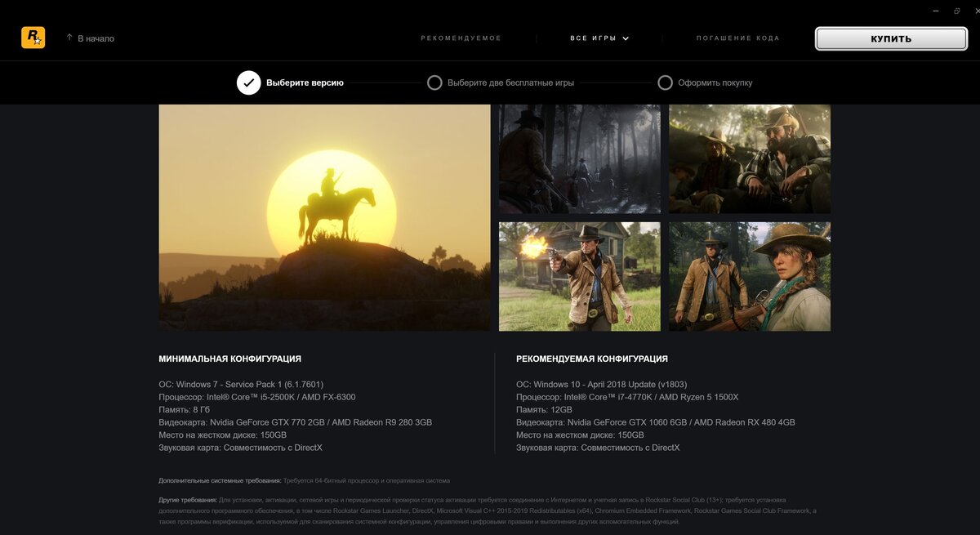Open the campfire men screenshot

pyautogui.click(x=750, y=159)
